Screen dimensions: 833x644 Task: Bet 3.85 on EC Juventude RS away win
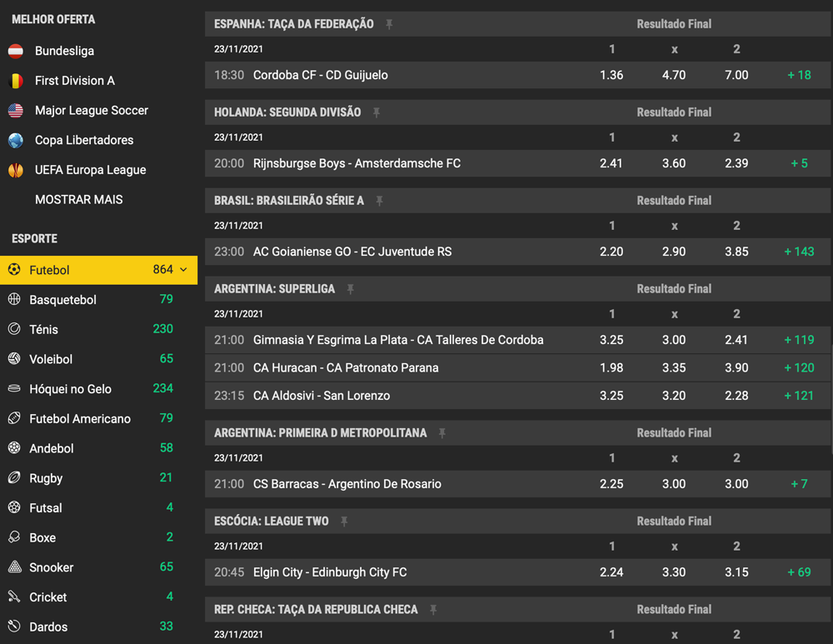pos(736,252)
